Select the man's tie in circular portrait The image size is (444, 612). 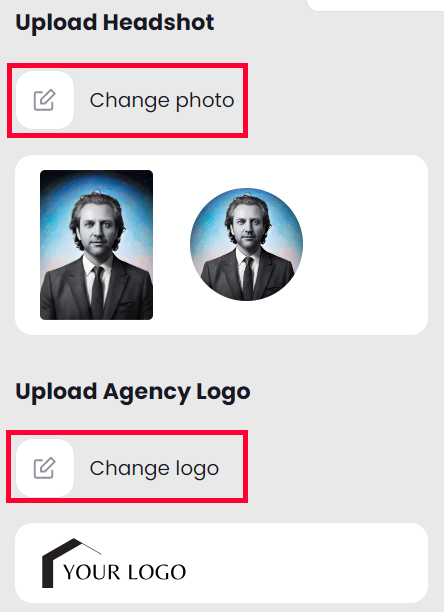pyautogui.click(x=247, y=277)
